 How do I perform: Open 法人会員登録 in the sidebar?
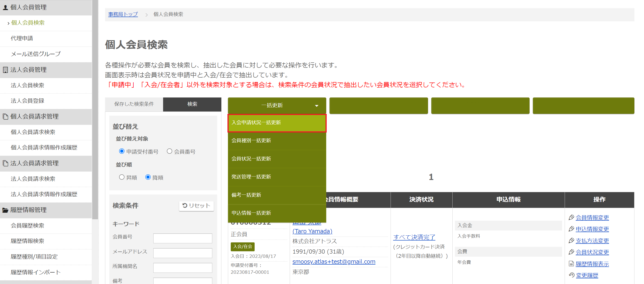coord(28,101)
